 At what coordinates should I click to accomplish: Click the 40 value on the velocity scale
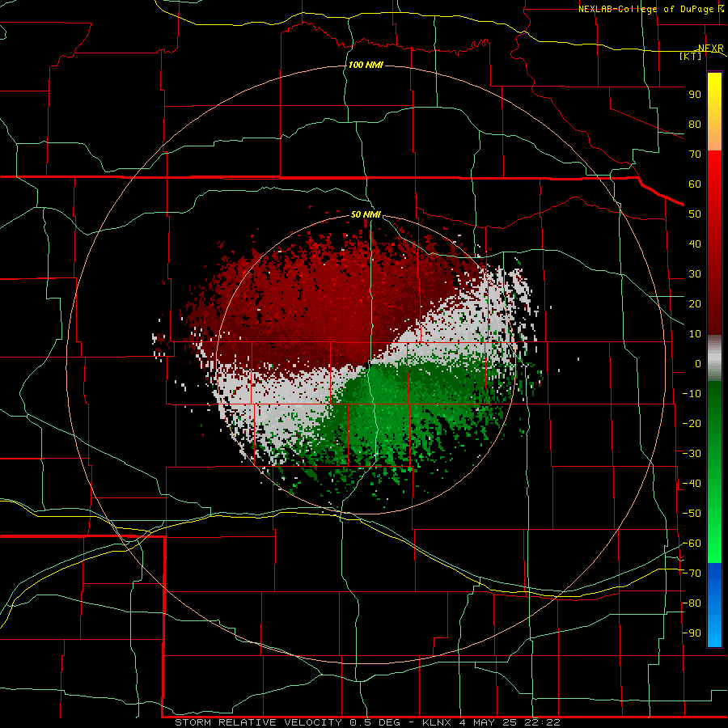695,243
